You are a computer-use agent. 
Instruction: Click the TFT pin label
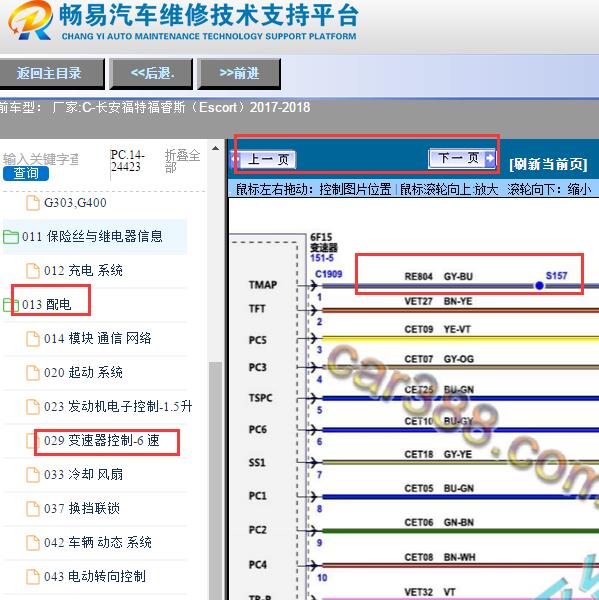pyautogui.click(x=257, y=308)
